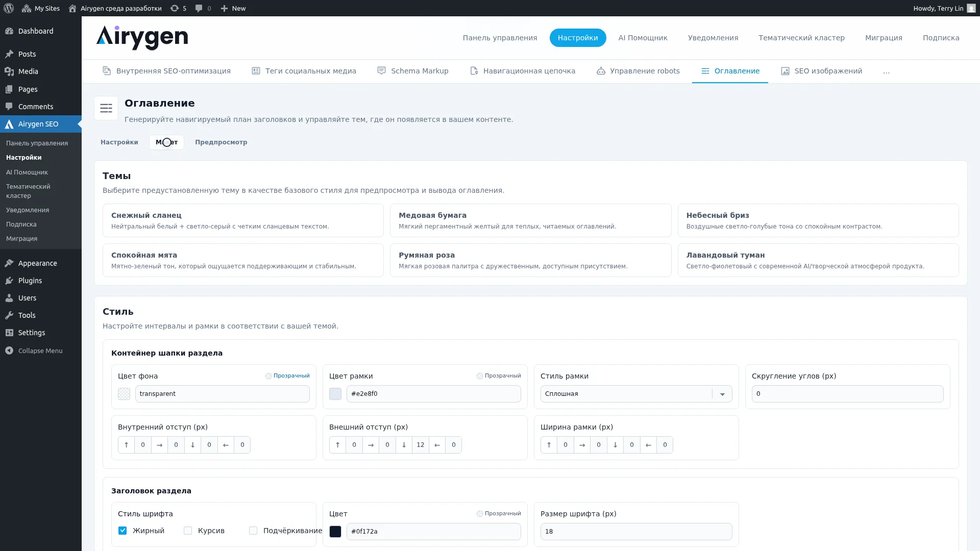Screen dimensions: 980x551
Task: Choose the Снежный сланец theme
Action: click(x=243, y=220)
